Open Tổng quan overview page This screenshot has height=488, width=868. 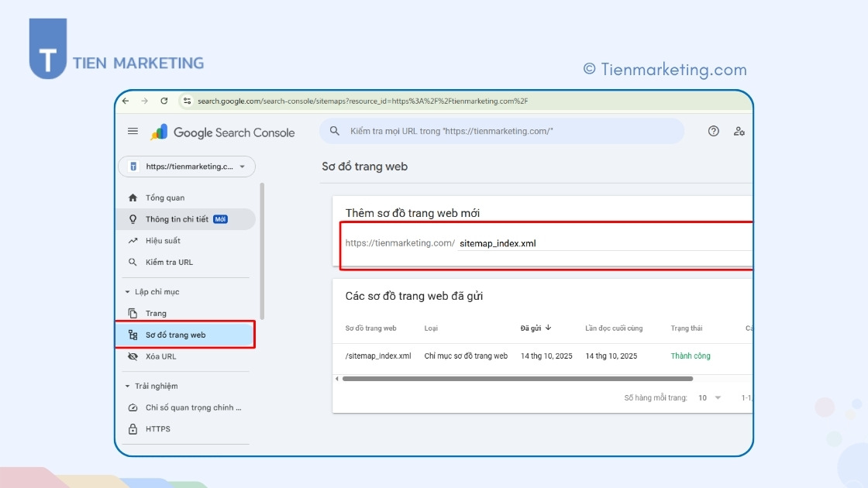point(164,198)
